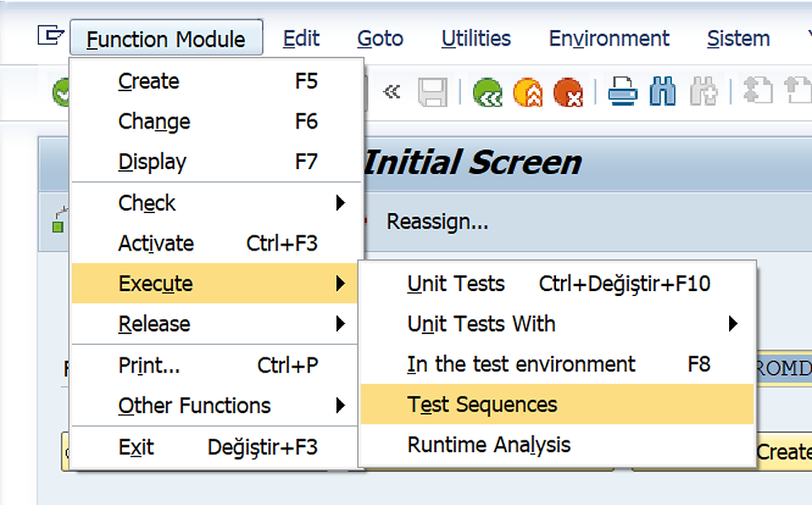The height and width of the screenshot is (505, 812).
Task: Choose Runtime Analysis menu entry
Action: 489,445
